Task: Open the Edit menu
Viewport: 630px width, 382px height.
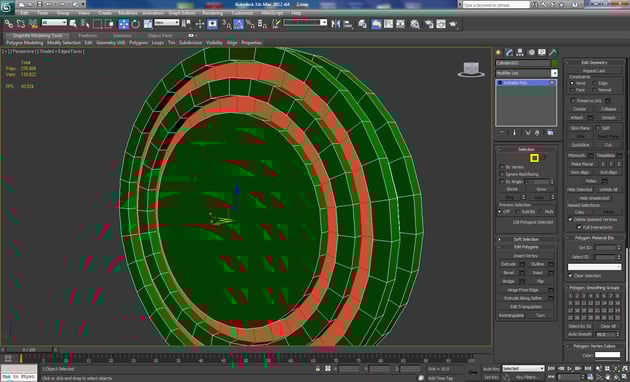Action: [x=24, y=13]
